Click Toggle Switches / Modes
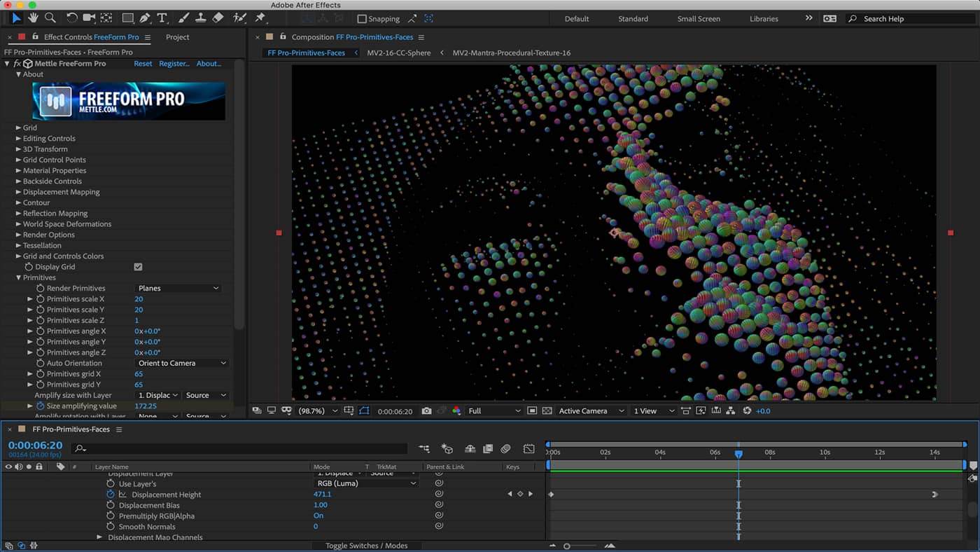Screen dimensions: 980x552 [367, 545]
